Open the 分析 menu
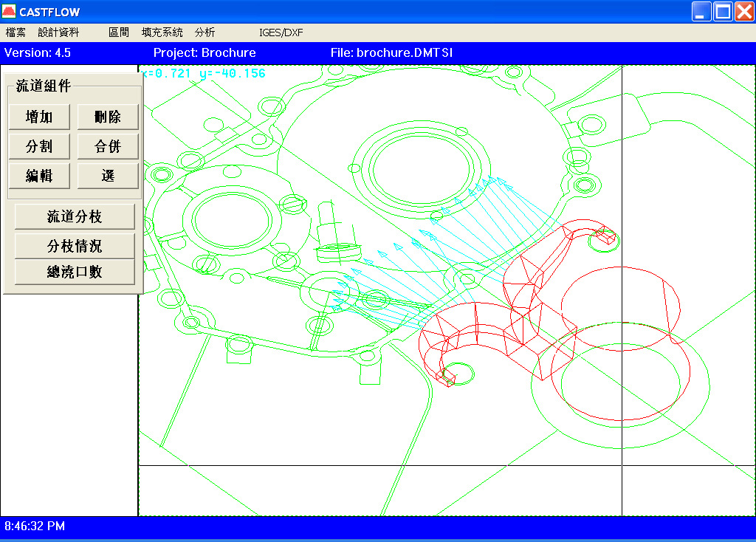This screenshot has height=542, width=756. click(205, 32)
